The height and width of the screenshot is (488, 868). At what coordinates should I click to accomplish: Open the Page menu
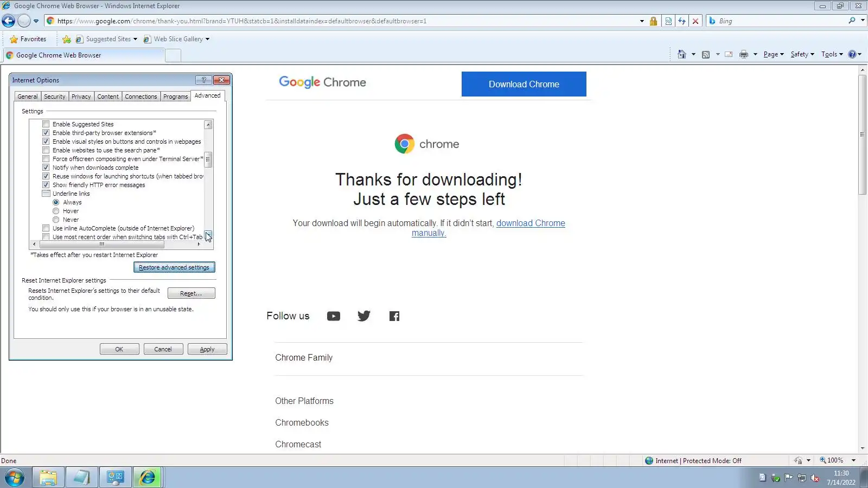774,54
